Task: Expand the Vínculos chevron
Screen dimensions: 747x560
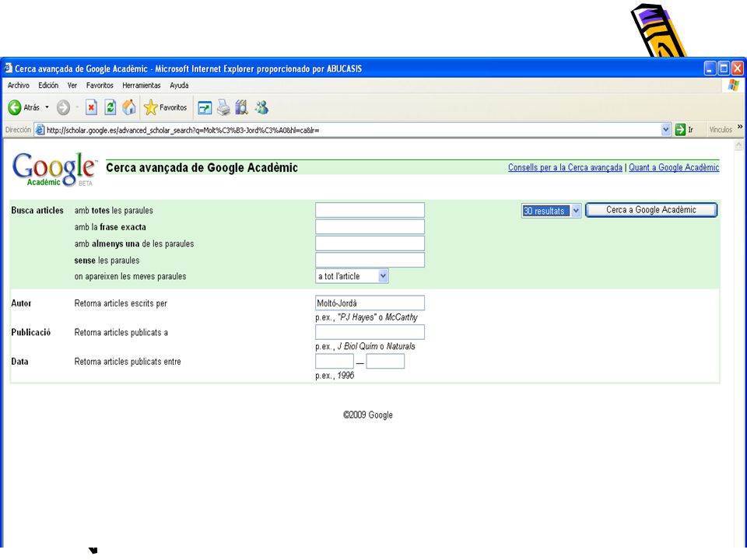Action: pyautogui.click(x=740, y=127)
